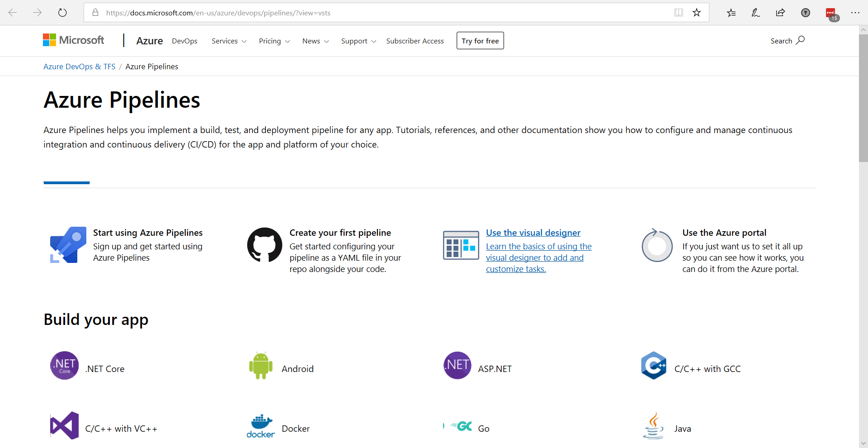Open the Use the visual designer link
The width and height of the screenshot is (868, 448).
pos(533,233)
